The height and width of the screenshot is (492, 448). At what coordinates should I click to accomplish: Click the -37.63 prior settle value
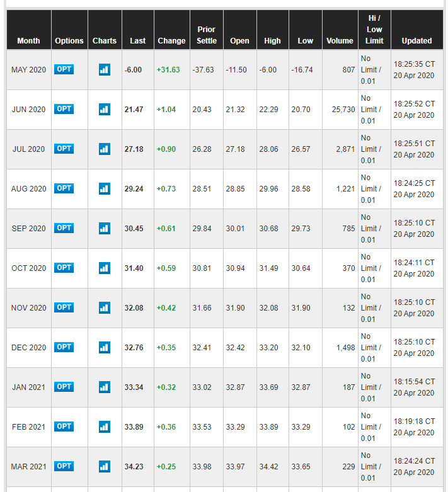(x=203, y=70)
